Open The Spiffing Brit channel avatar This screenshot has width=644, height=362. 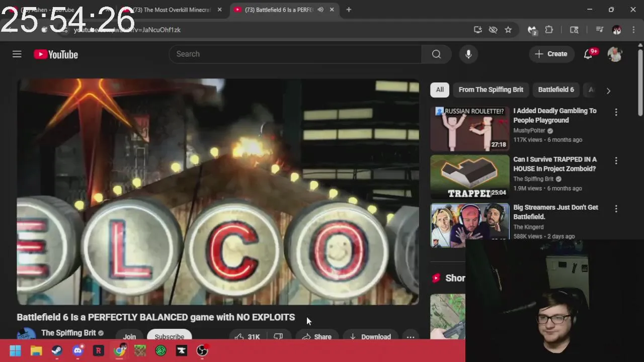(26, 335)
